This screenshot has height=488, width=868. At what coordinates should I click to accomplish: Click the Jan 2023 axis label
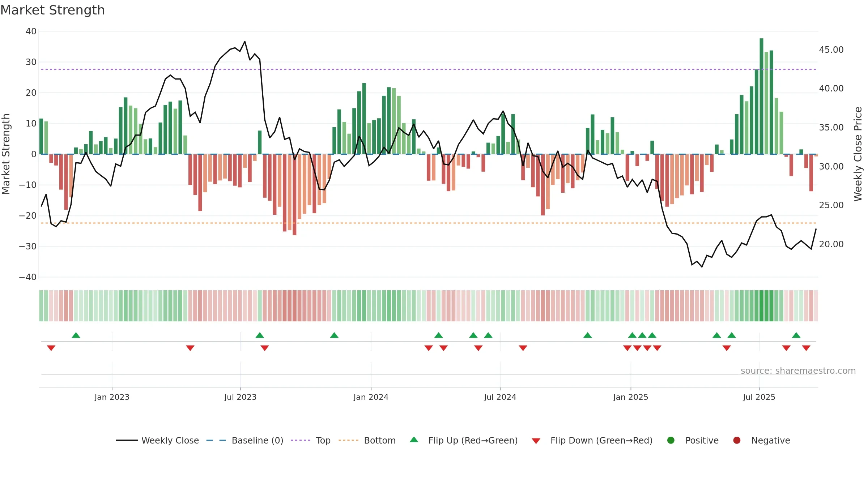(112, 397)
